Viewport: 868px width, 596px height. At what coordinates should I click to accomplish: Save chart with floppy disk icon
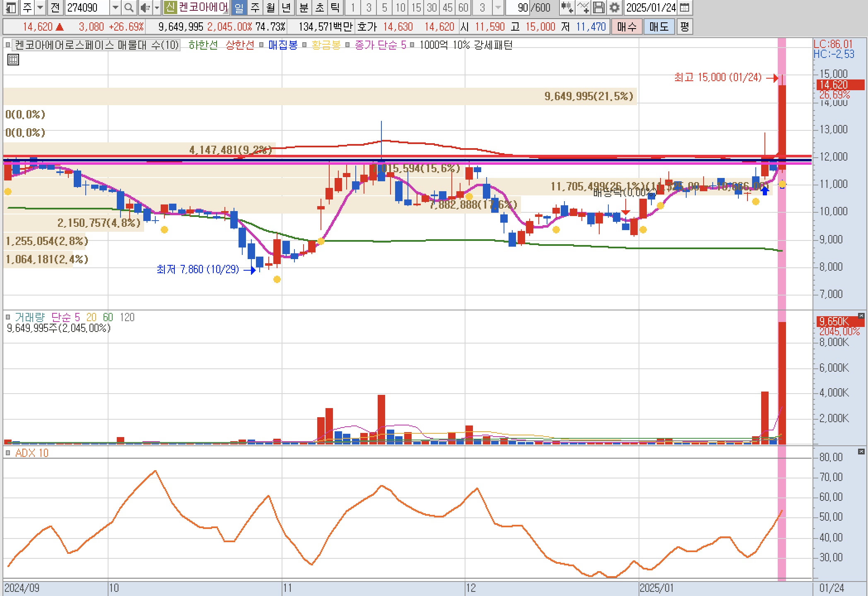[599, 7]
